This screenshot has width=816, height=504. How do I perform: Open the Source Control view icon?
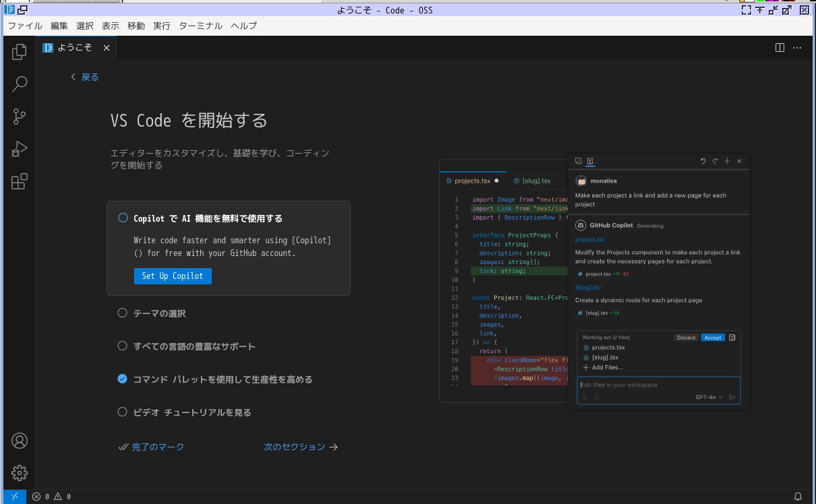coord(20,117)
